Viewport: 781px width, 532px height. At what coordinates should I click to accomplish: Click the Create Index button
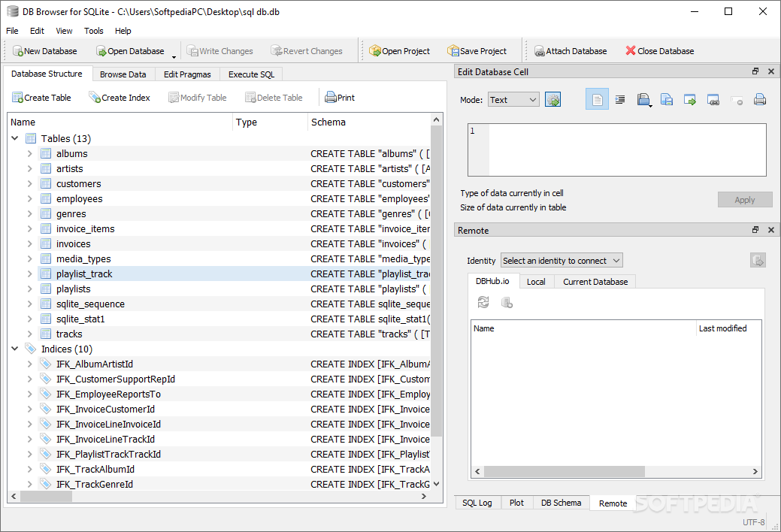[x=120, y=98]
